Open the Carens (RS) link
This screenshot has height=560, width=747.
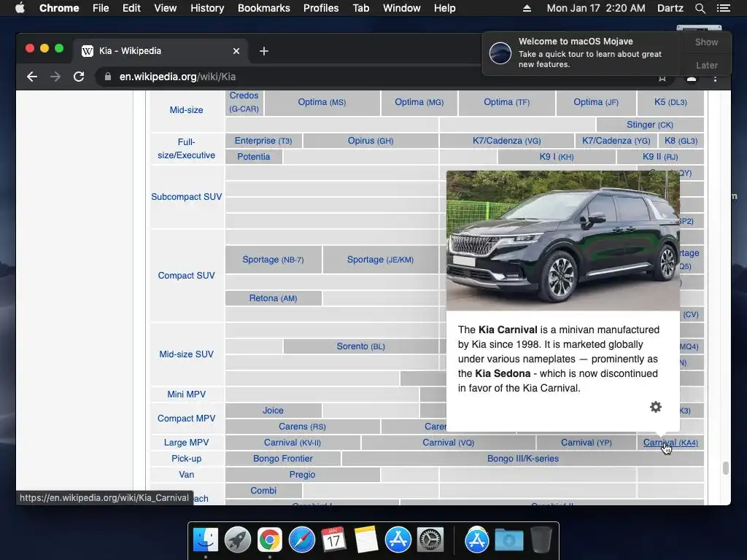point(303,426)
